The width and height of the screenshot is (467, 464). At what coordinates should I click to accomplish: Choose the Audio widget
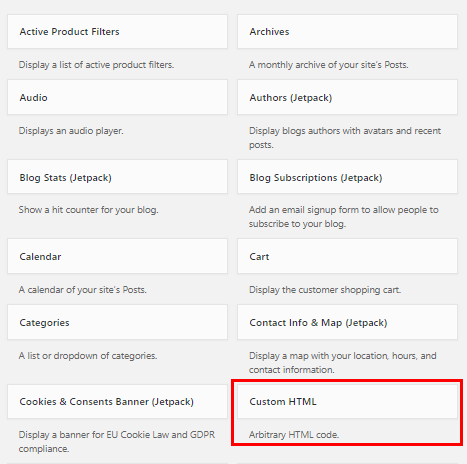pyautogui.click(x=117, y=97)
